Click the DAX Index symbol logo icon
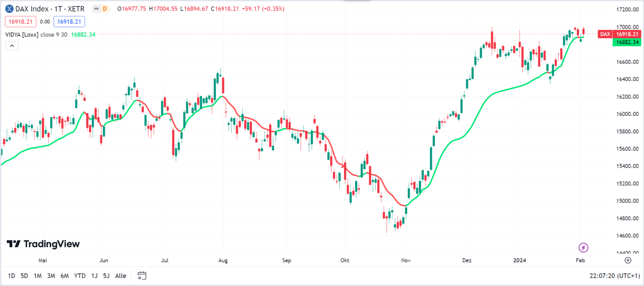The height and width of the screenshot is (286, 644). click(x=9, y=9)
